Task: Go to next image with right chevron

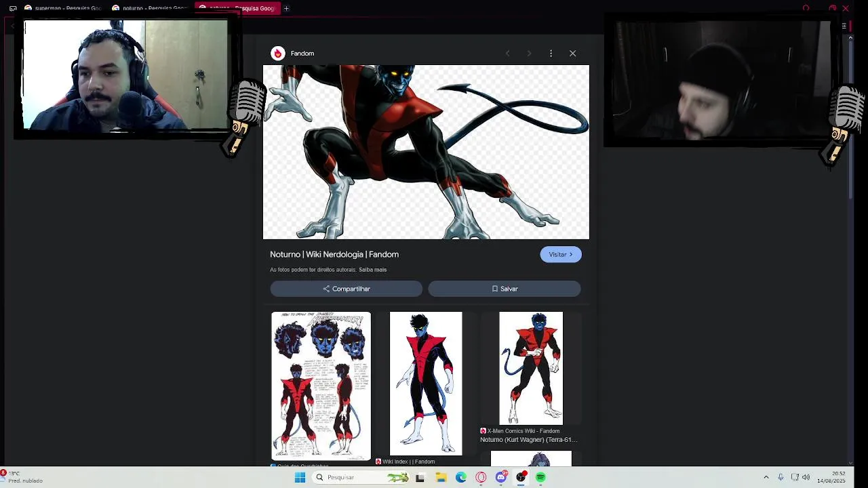Action: [x=529, y=53]
